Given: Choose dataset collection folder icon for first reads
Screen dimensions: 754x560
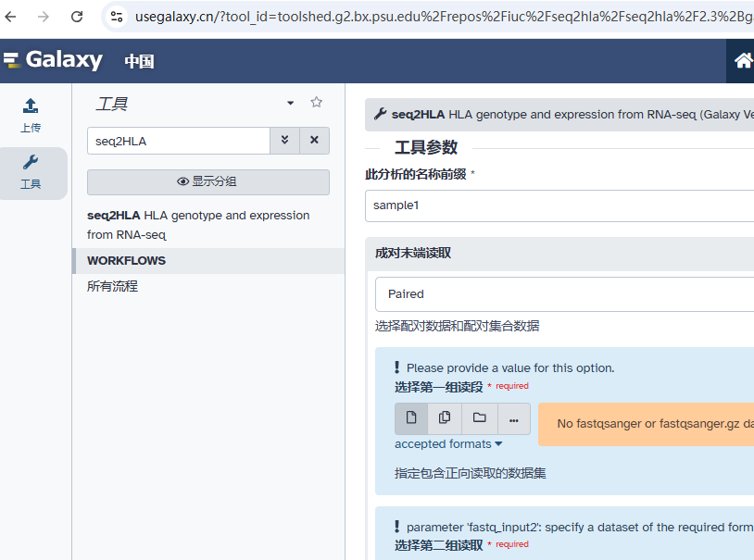Looking at the screenshot, I should (x=480, y=418).
